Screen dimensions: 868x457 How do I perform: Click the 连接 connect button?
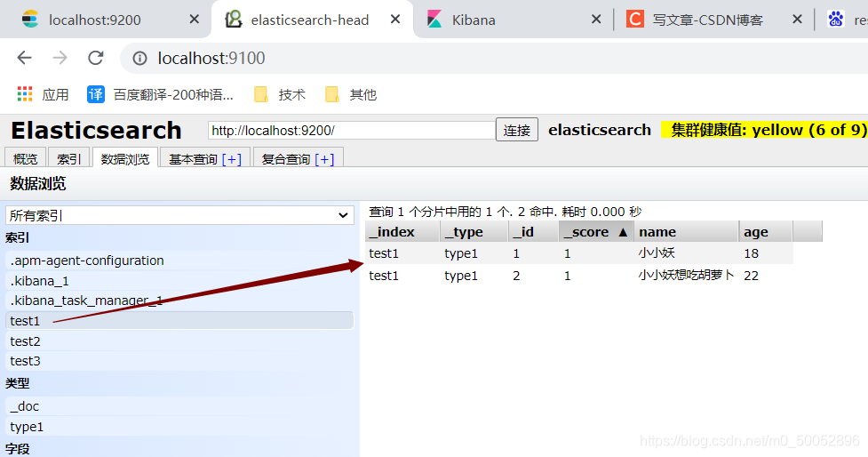[x=516, y=130]
